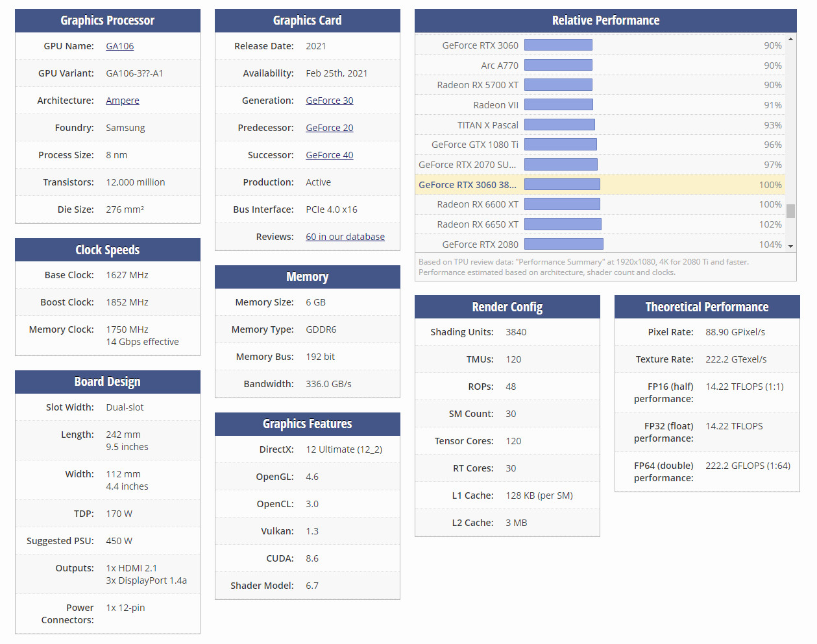
Task: Click the 128 KB (per SM) L1 cache value
Action: 539,495
